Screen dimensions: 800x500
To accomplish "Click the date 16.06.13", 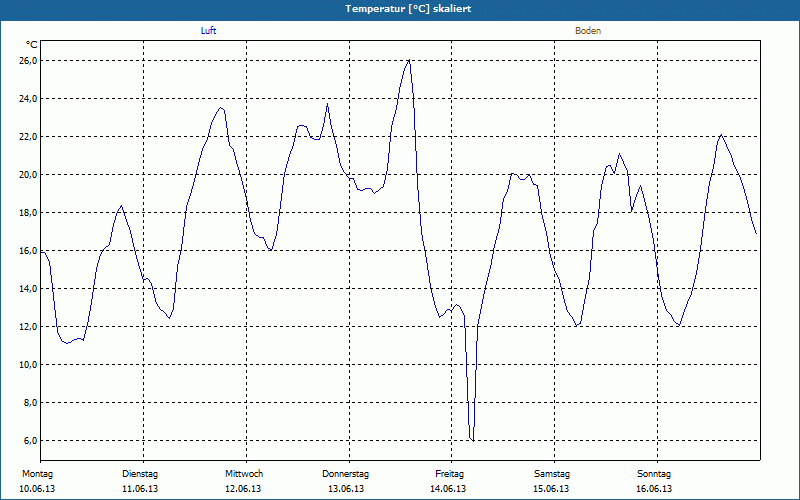I will [654, 489].
